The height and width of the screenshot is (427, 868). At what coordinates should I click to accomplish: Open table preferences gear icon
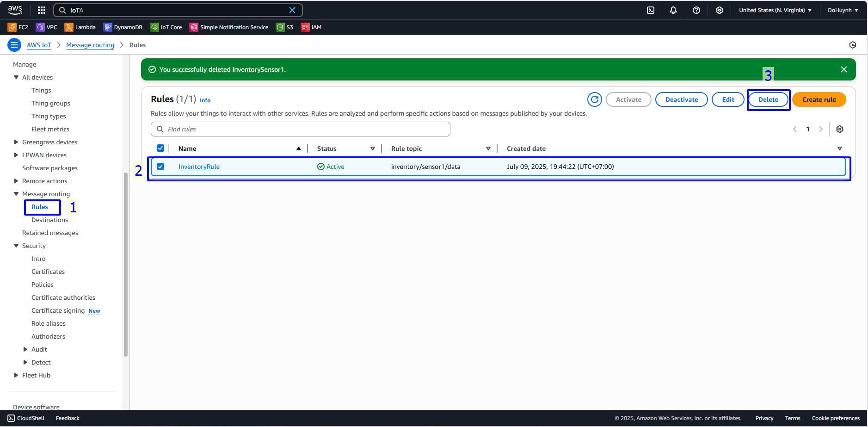pyautogui.click(x=839, y=129)
